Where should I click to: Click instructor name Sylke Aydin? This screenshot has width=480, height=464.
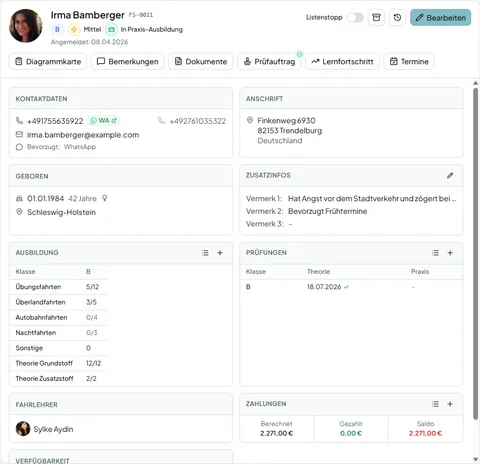53,429
